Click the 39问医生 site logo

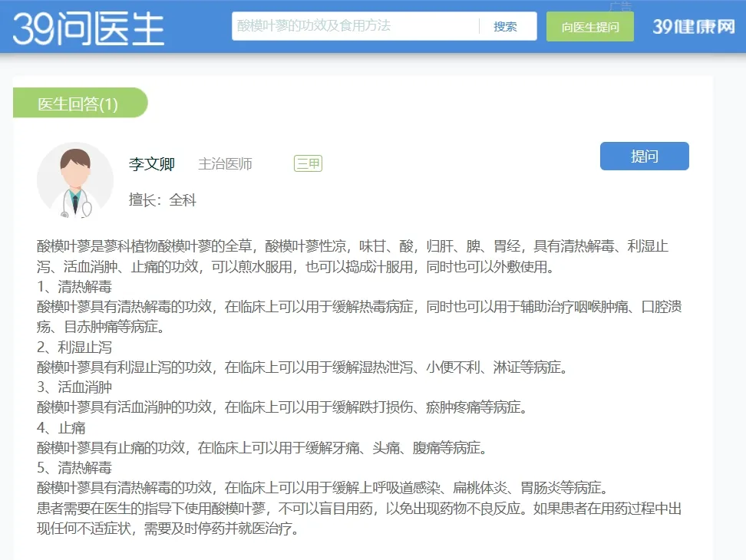pos(88,27)
